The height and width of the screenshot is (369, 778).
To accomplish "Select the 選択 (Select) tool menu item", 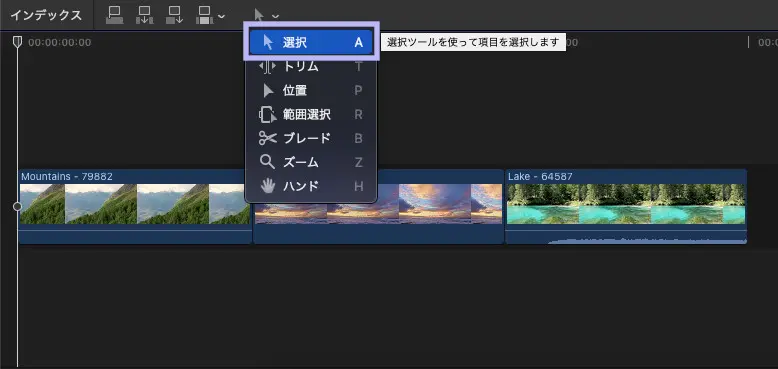I will click(x=311, y=42).
